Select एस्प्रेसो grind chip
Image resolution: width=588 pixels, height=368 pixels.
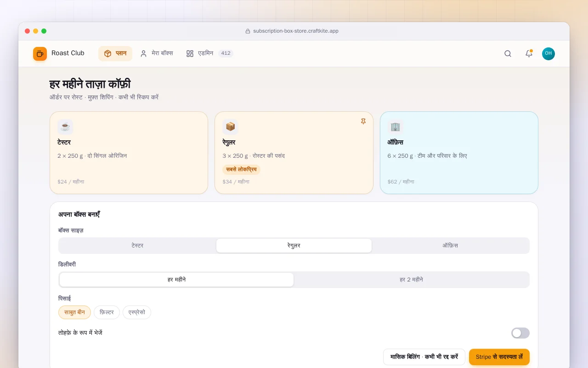(137, 312)
